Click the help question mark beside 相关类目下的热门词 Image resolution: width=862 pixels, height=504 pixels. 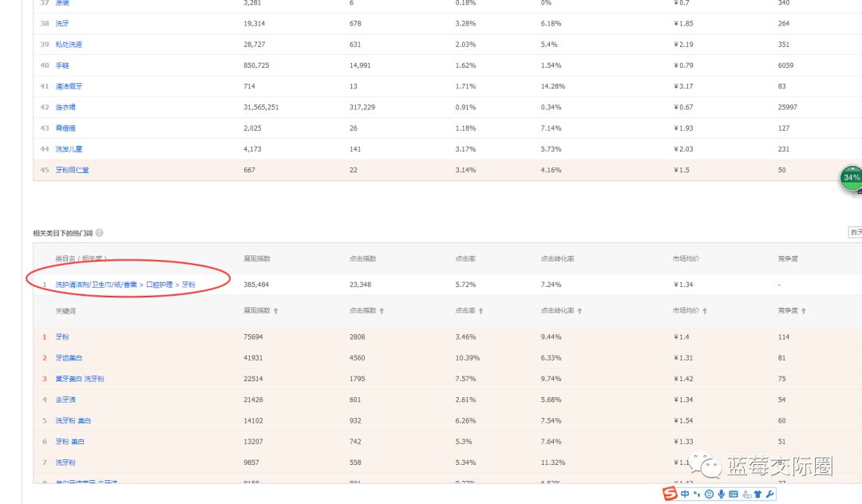coord(100,233)
